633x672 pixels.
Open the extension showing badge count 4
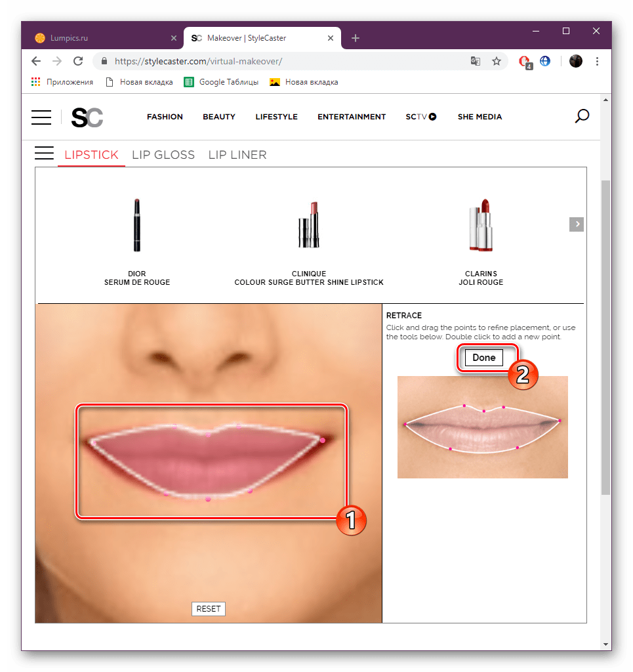click(523, 60)
